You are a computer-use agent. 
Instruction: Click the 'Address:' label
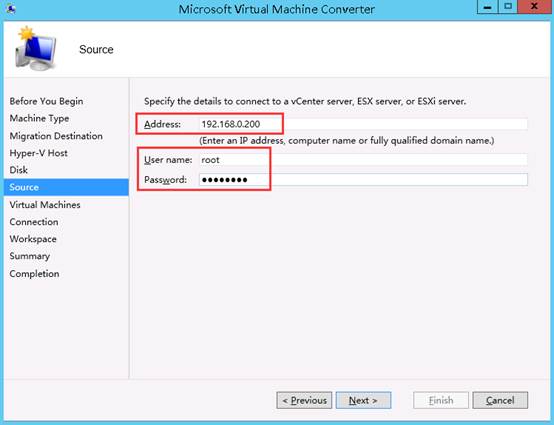pyautogui.click(x=162, y=124)
